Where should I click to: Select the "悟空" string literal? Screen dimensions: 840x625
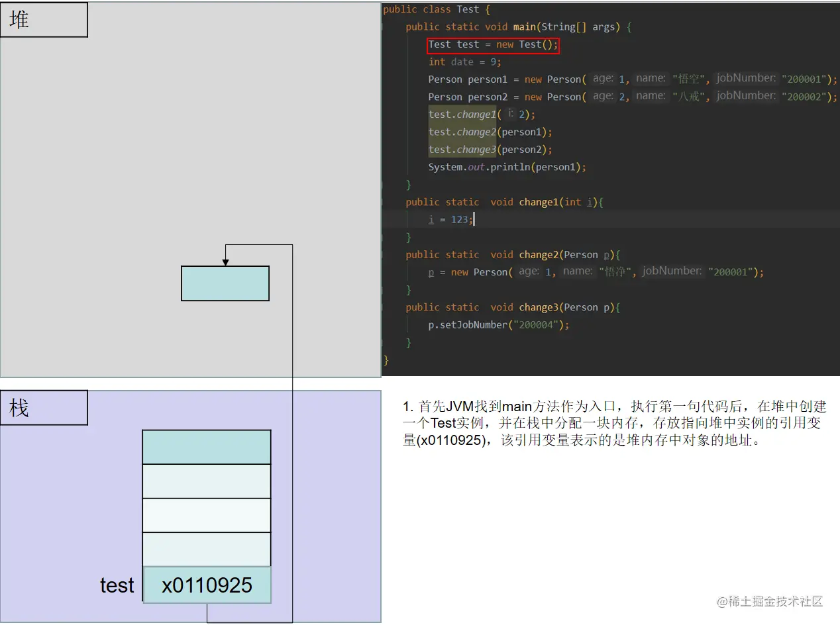[690, 78]
